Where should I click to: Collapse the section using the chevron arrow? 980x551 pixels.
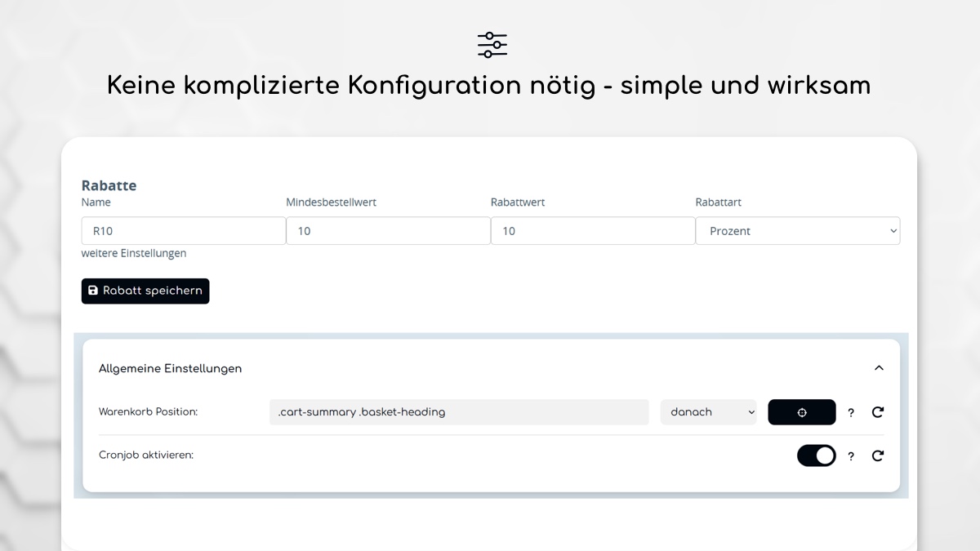(x=879, y=368)
